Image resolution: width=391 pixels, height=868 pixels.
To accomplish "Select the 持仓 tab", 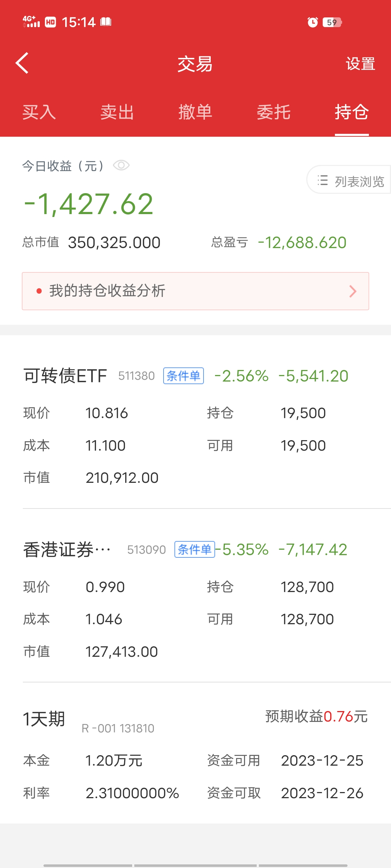I will click(352, 112).
